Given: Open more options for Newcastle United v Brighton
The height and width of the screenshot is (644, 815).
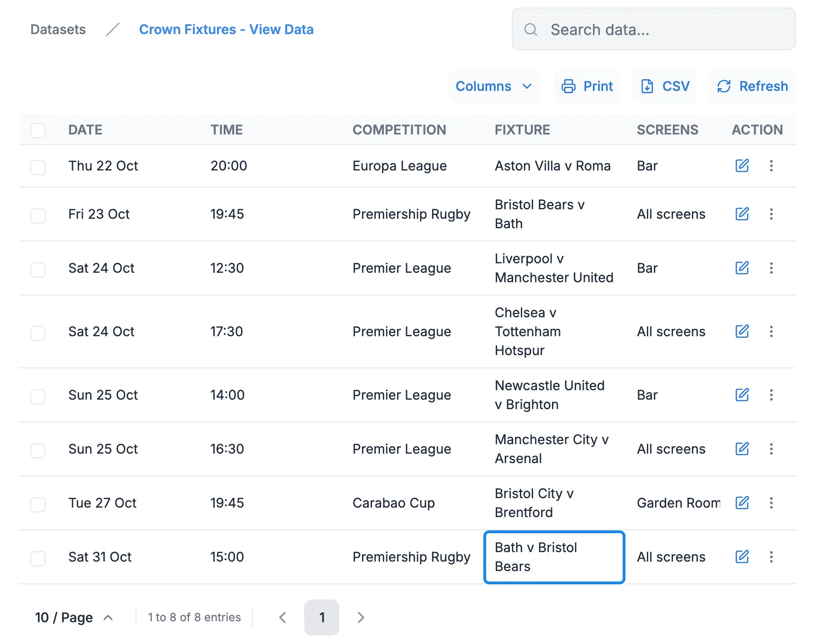Looking at the screenshot, I should tap(771, 395).
